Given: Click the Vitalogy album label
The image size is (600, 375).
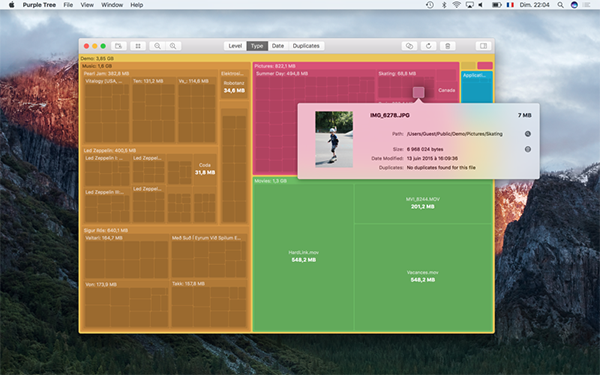Looking at the screenshot, I should (104, 81).
